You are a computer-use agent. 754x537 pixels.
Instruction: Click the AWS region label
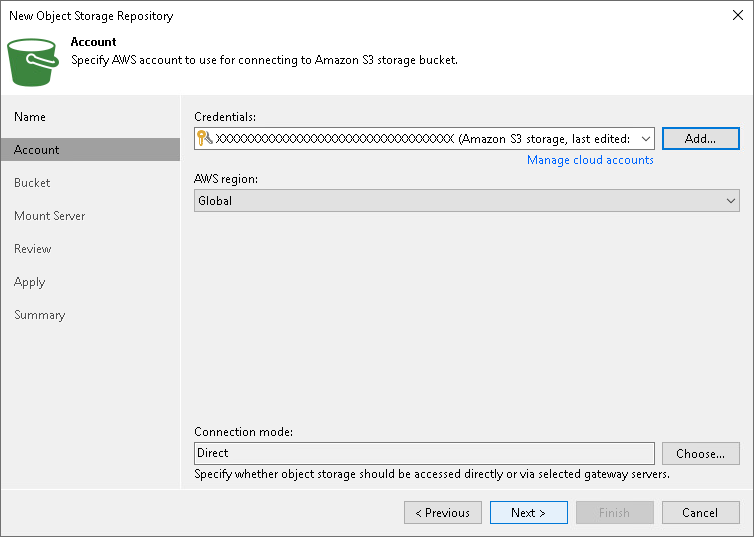[226, 179]
